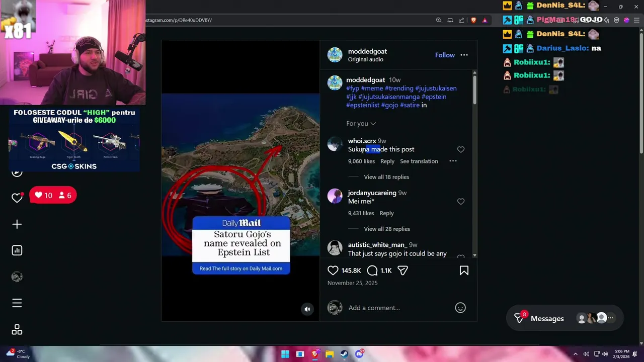This screenshot has width=644, height=362.
Task: Click 9,431 likes count on comment
Action: tap(361, 213)
